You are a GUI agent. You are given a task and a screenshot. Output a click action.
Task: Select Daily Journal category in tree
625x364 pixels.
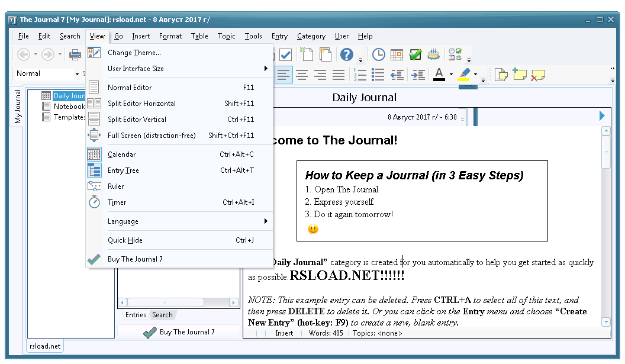pyautogui.click(x=69, y=96)
